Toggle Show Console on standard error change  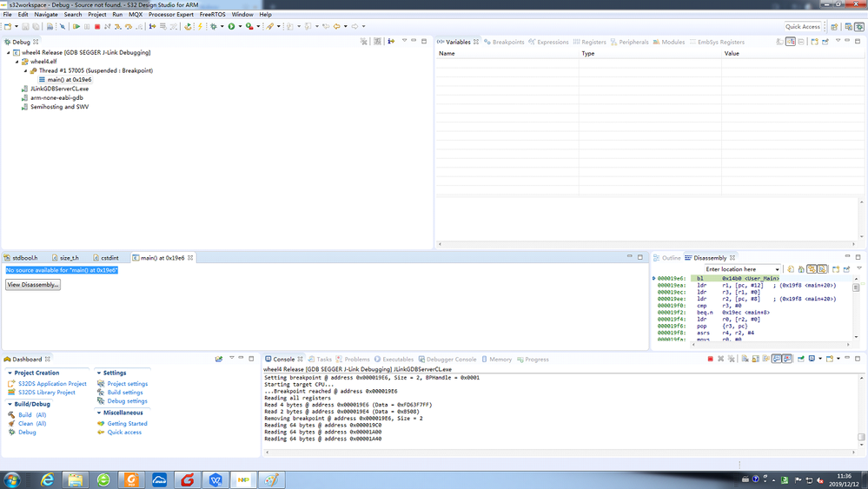[x=787, y=359]
